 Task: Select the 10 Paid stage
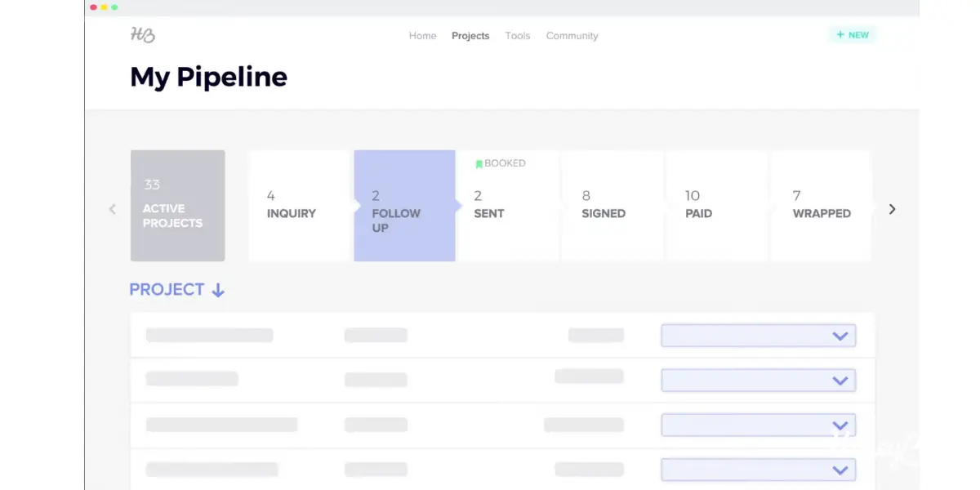[x=717, y=206]
